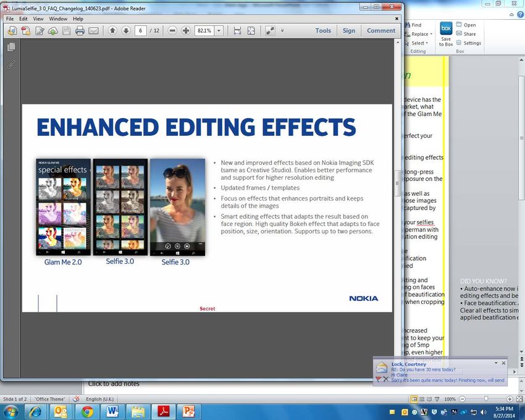Print the PDF using the printer icon
Viewport: 525px width, 420px height.
80,31
